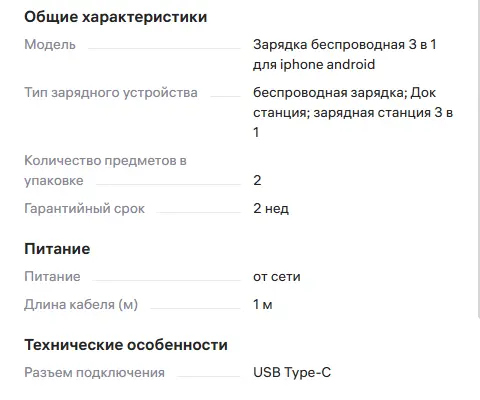Image resolution: width=480 pixels, height=400 pixels.
Task: Click the bold Питание section heading
Action: pos(57,249)
